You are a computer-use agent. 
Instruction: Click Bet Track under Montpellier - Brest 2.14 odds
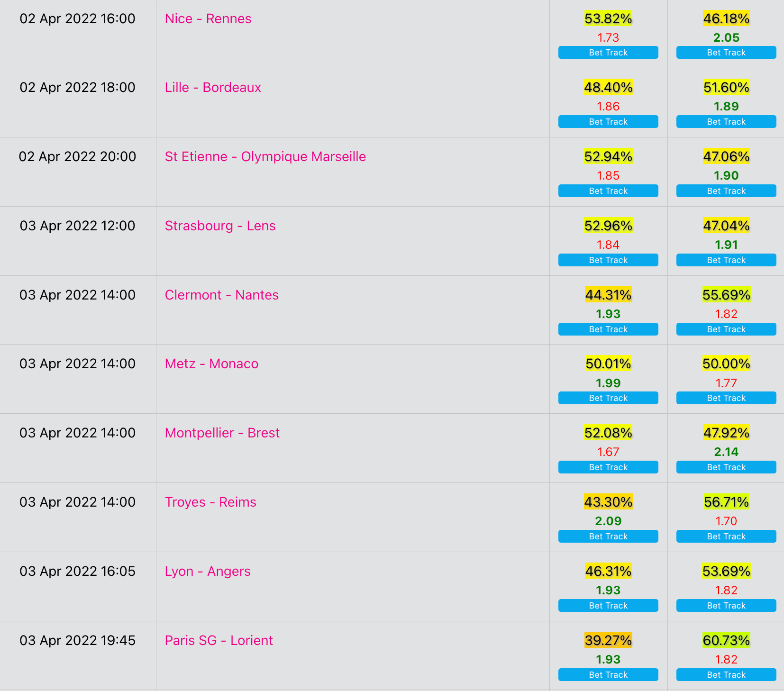coord(726,467)
